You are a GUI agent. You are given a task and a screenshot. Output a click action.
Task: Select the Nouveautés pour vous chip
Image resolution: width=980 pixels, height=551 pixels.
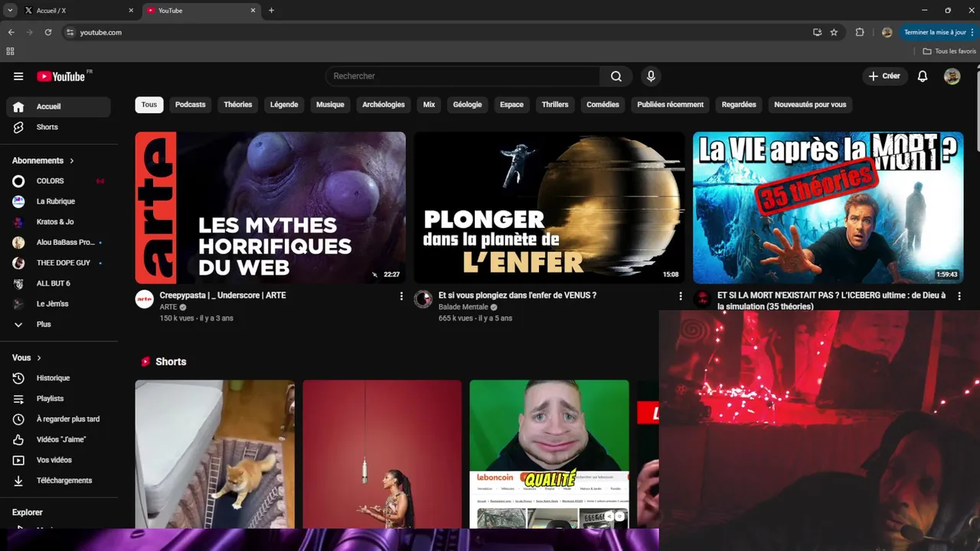click(810, 105)
